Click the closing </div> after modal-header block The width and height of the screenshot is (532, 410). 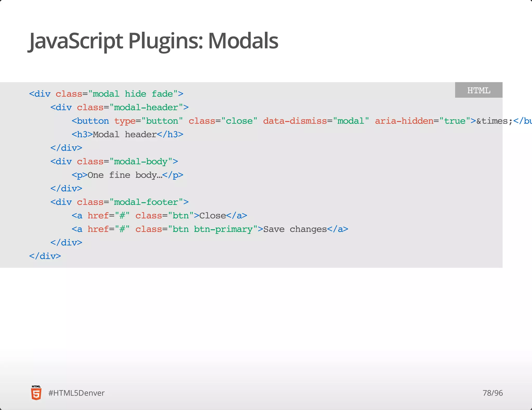[x=66, y=148]
